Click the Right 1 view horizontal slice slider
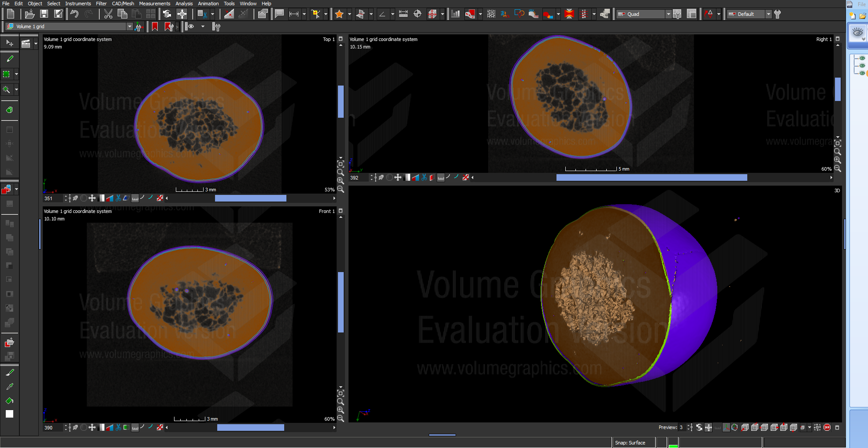 [x=652, y=178]
